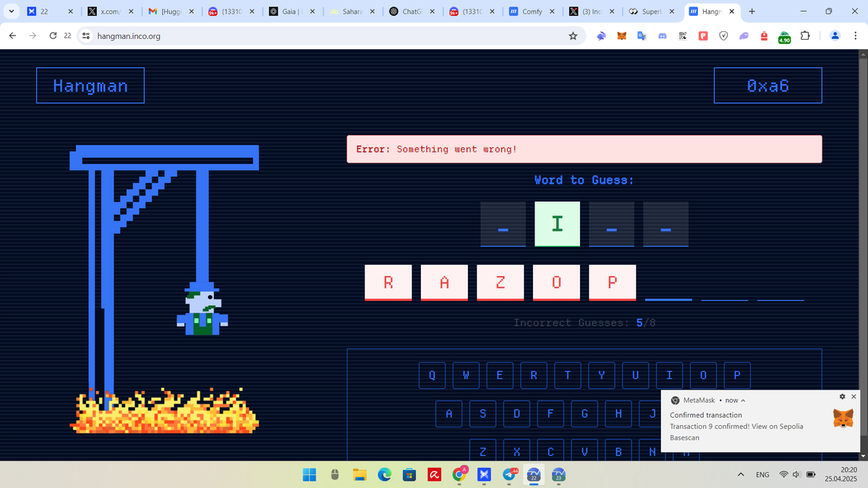The height and width of the screenshot is (488, 868).
Task: Open a new browser tab
Action: pyautogui.click(x=752, y=12)
